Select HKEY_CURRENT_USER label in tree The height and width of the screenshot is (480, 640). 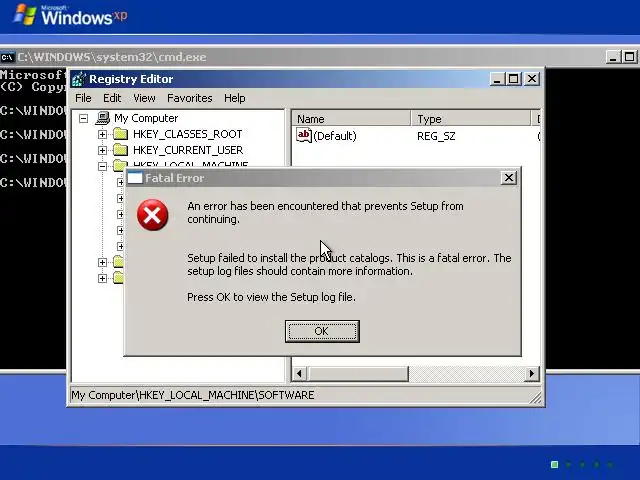click(x=188, y=150)
